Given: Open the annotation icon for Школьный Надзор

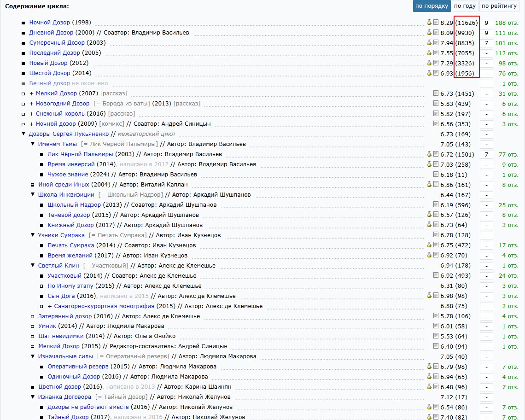Looking at the screenshot, I should click(436, 204).
